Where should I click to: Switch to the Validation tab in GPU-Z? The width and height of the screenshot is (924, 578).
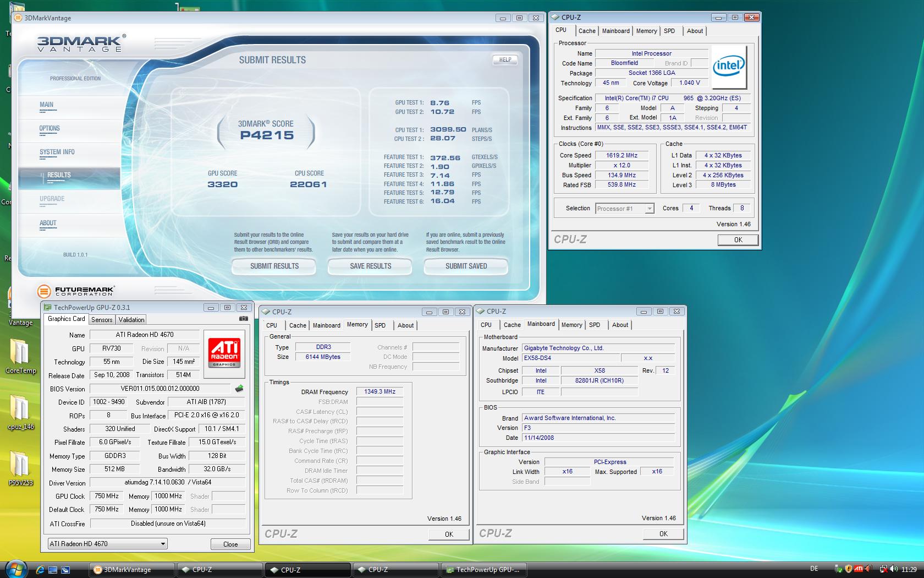(131, 319)
